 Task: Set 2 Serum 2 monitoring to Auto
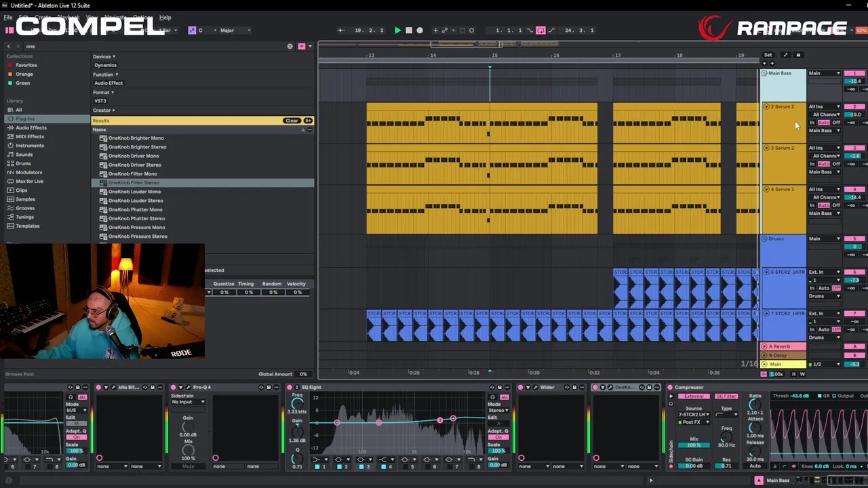tap(824, 123)
